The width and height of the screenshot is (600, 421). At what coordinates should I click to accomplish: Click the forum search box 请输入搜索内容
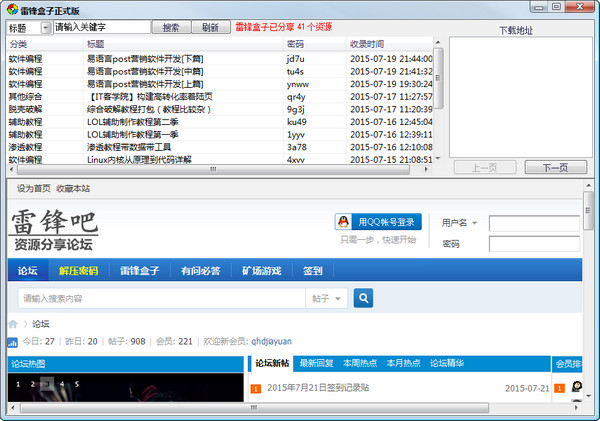[x=162, y=298]
